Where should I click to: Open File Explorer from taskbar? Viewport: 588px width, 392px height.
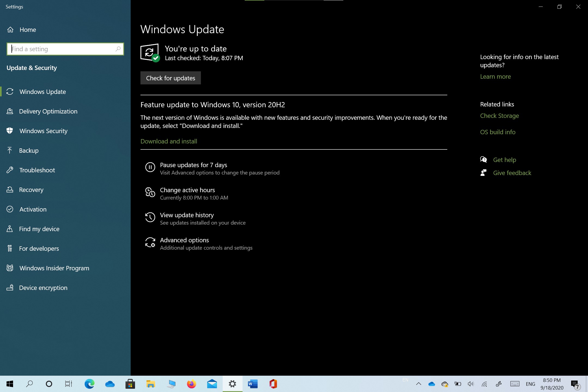pyautogui.click(x=151, y=384)
